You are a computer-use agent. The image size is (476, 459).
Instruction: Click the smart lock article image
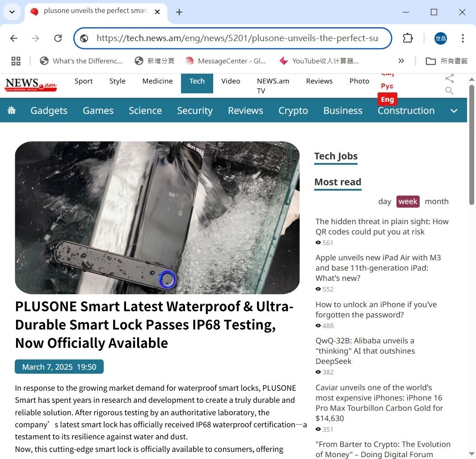tap(157, 218)
